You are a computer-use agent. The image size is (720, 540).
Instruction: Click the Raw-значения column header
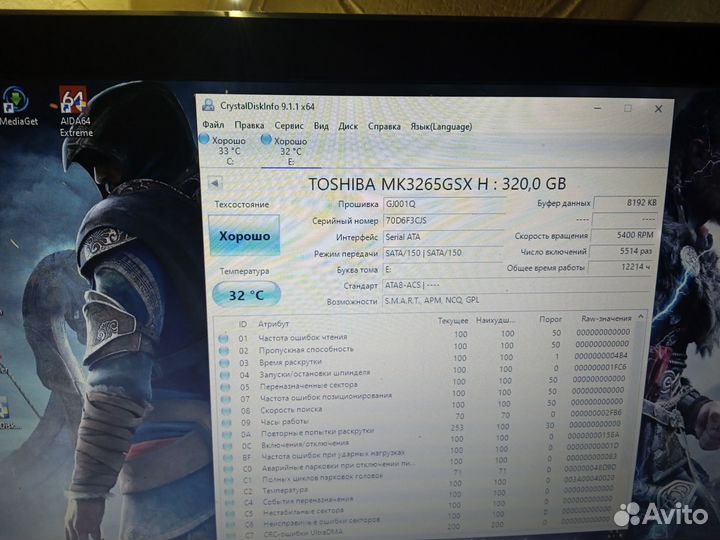pyautogui.click(x=606, y=318)
